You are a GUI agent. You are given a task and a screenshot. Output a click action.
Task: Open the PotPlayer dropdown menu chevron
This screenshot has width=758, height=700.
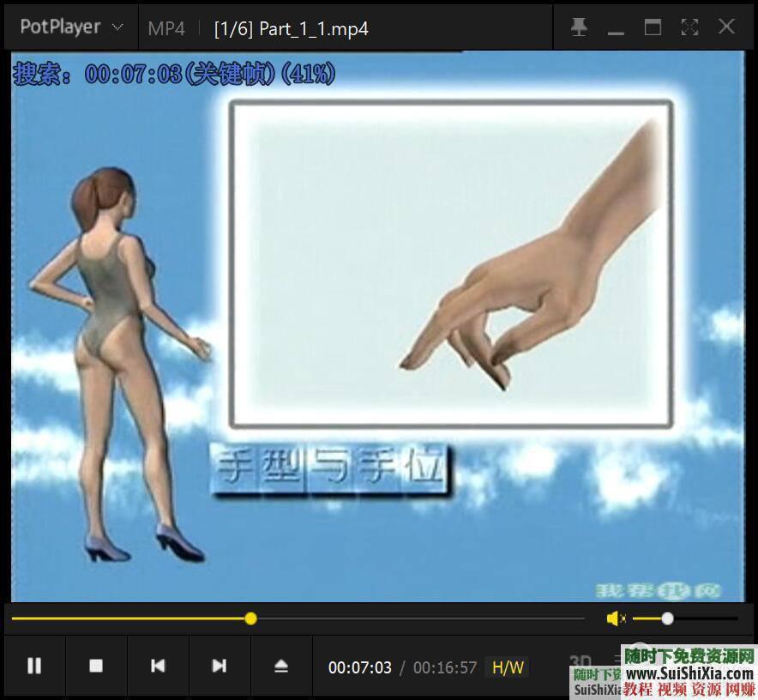click(x=116, y=27)
